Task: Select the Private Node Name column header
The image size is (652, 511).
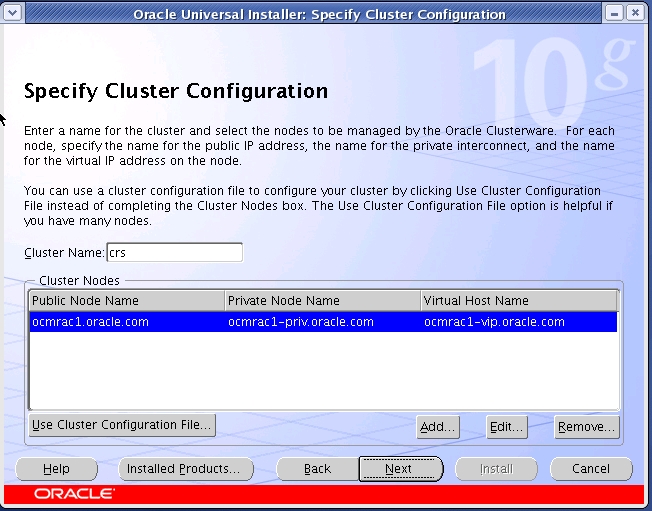Action: [323, 301]
